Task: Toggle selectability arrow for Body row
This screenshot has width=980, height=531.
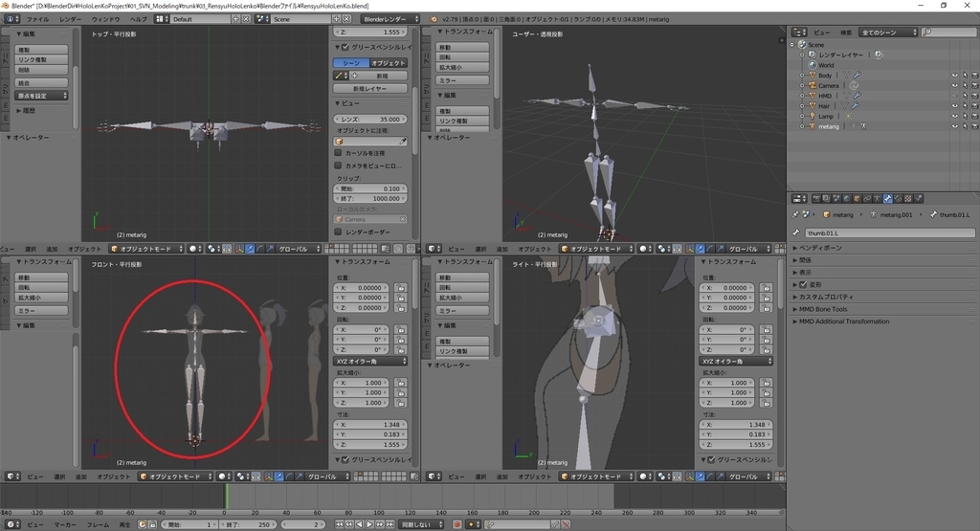Action: click(965, 75)
